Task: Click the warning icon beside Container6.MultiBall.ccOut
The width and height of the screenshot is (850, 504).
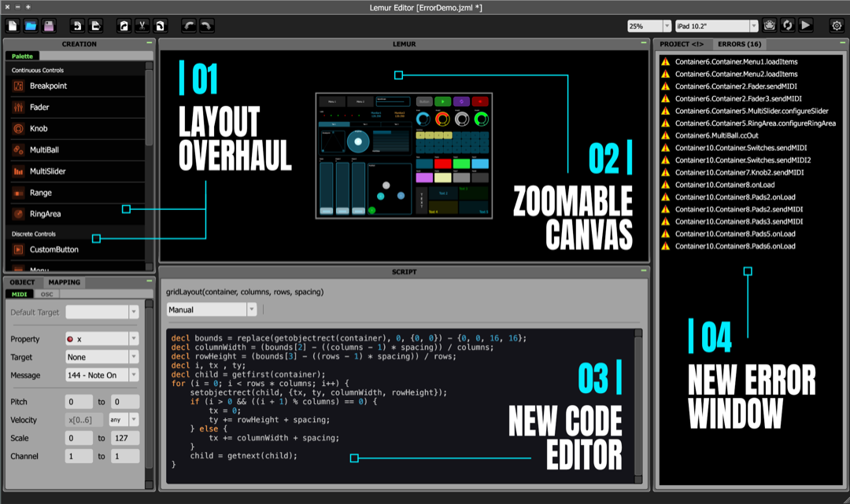Action: (665, 135)
